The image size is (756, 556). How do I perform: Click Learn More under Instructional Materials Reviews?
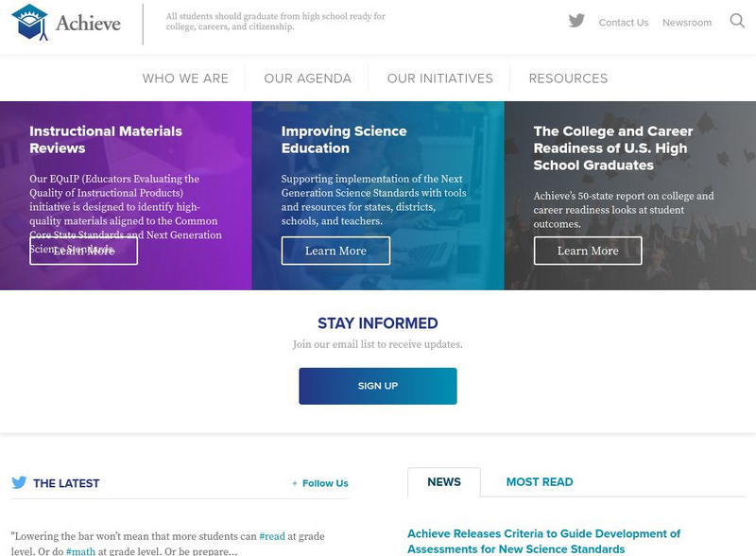tap(83, 251)
